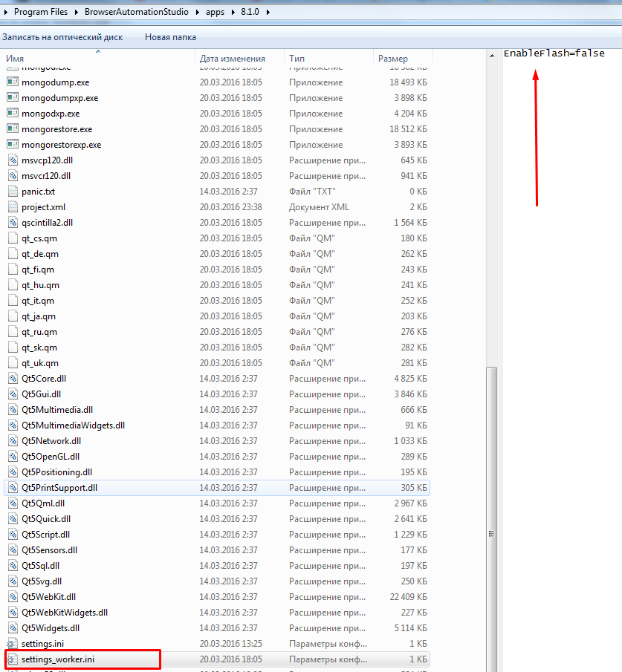This screenshot has height=672, width=622.
Task: Click the file list vertical scrollbar thumb
Action: [490, 520]
